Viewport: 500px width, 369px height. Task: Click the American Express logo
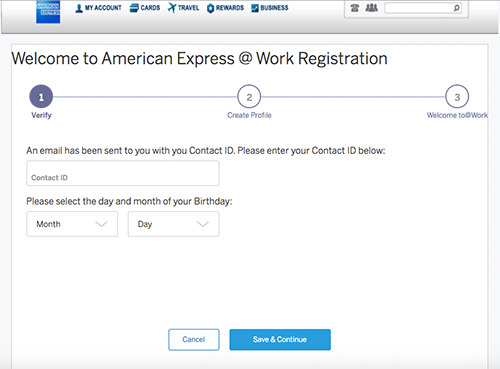(x=48, y=12)
